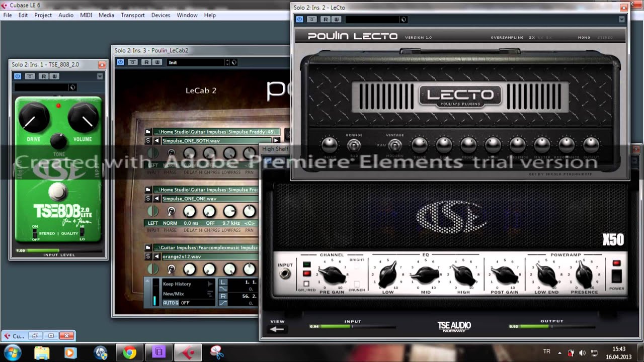Select 2x oversampling on Poulin LeCto
Image resolution: width=644 pixels, height=362 pixels.
pyautogui.click(x=532, y=38)
